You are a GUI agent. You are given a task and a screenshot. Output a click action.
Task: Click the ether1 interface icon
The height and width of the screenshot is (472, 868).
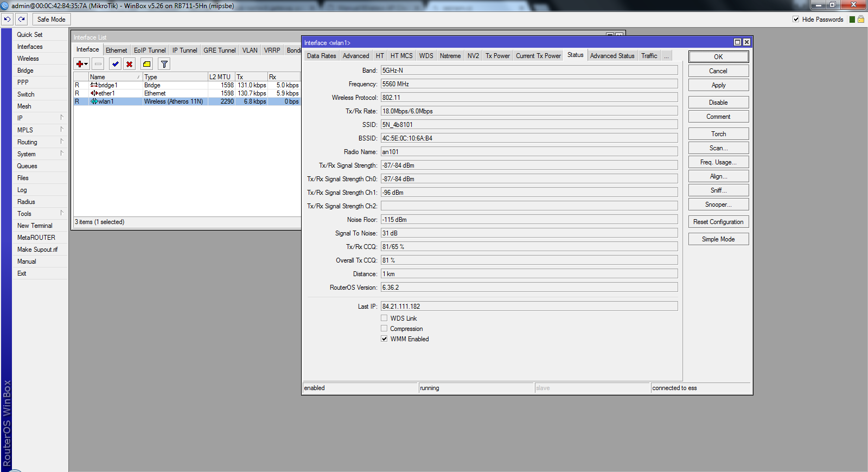94,93
